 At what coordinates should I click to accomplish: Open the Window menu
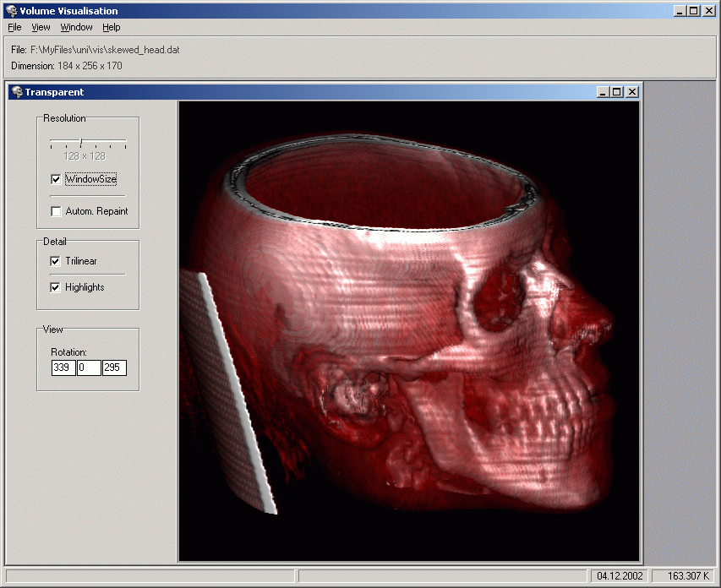click(76, 27)
